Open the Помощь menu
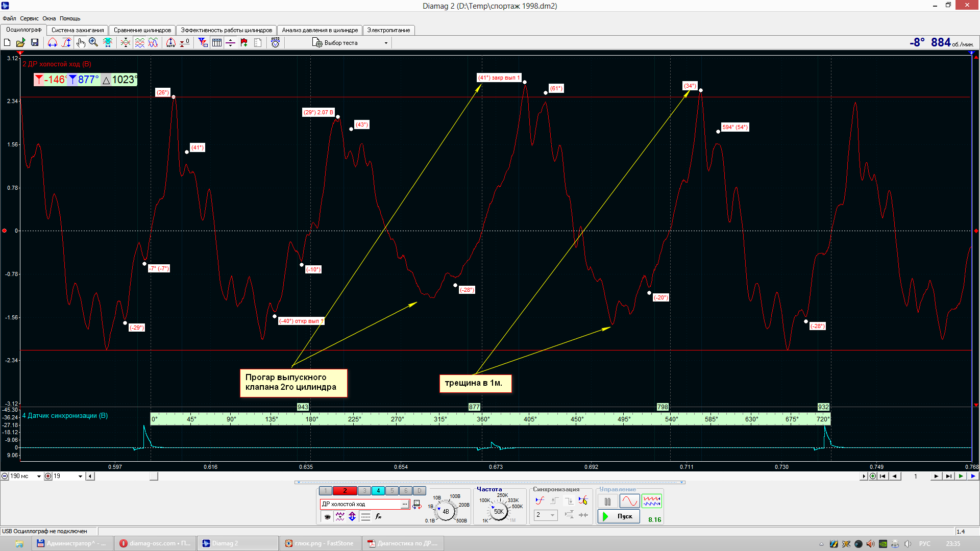Screen dimensions: 980x551 click(70, 18)
